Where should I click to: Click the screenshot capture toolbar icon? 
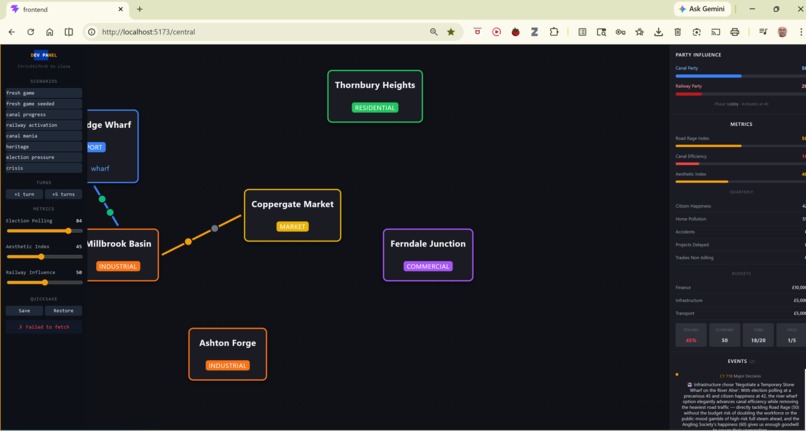coord(697,32)
